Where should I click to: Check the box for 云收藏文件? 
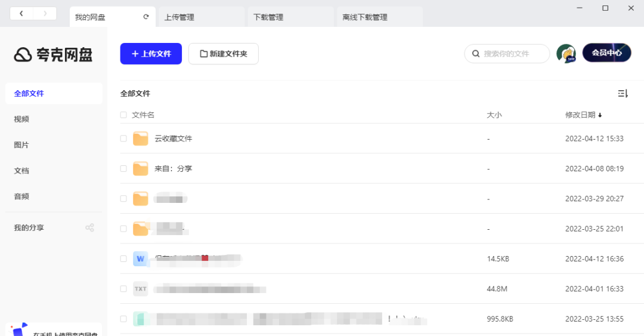123,138
